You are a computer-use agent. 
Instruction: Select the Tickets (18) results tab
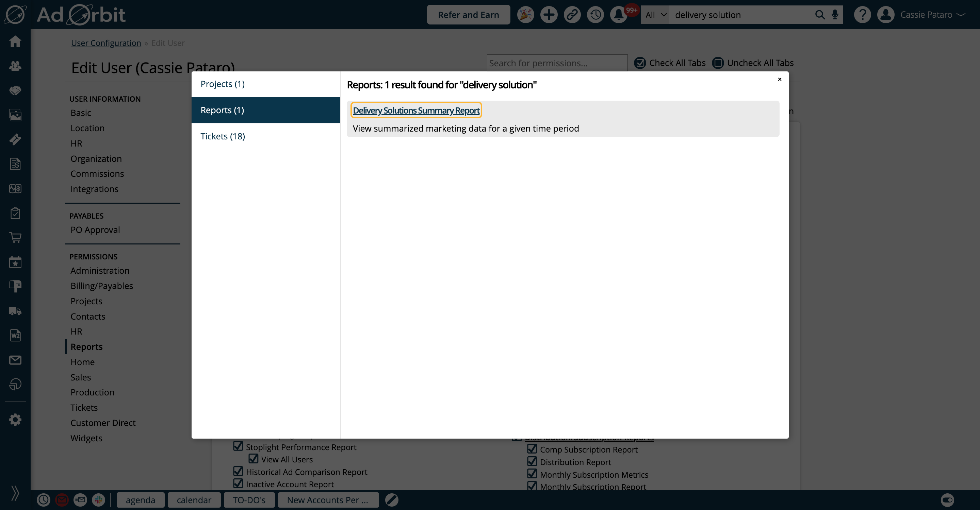(265, 136)
